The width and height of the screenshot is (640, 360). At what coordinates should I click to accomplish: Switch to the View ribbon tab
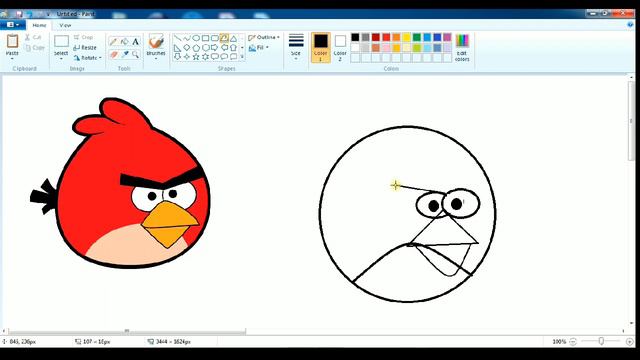[x=65, y=25]
